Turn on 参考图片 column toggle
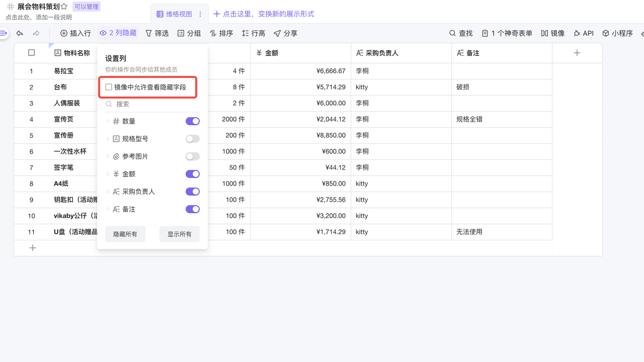 192,156
